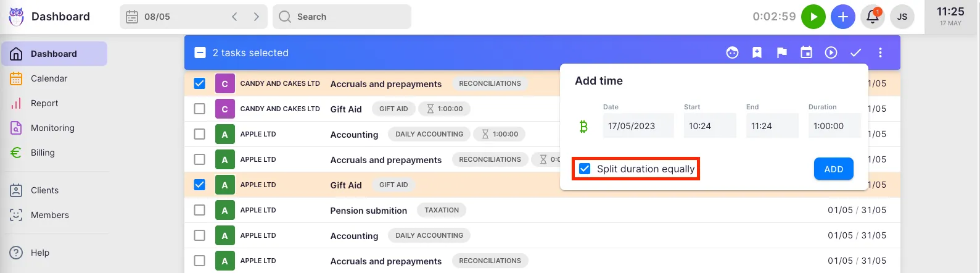
Task: Click the Start time field showing 10:24
Action: click(709, 126)
